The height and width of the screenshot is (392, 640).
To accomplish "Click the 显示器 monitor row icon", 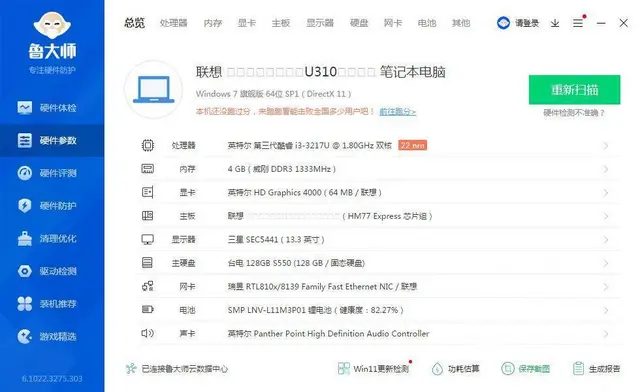I will pyautogui.click(x=148, y=239).
